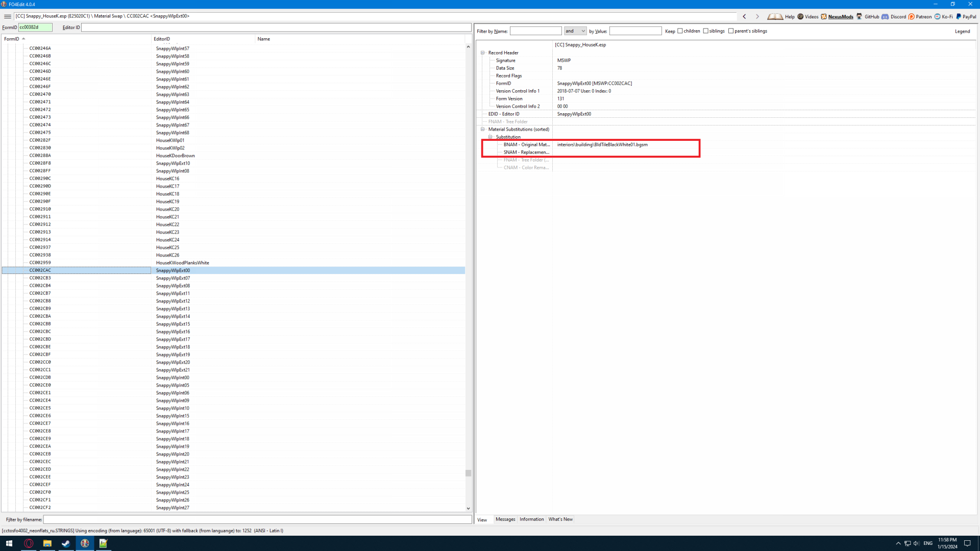Switch to the Information tab
The width and height of the screenshot is (980, 551).
(531, 519)
